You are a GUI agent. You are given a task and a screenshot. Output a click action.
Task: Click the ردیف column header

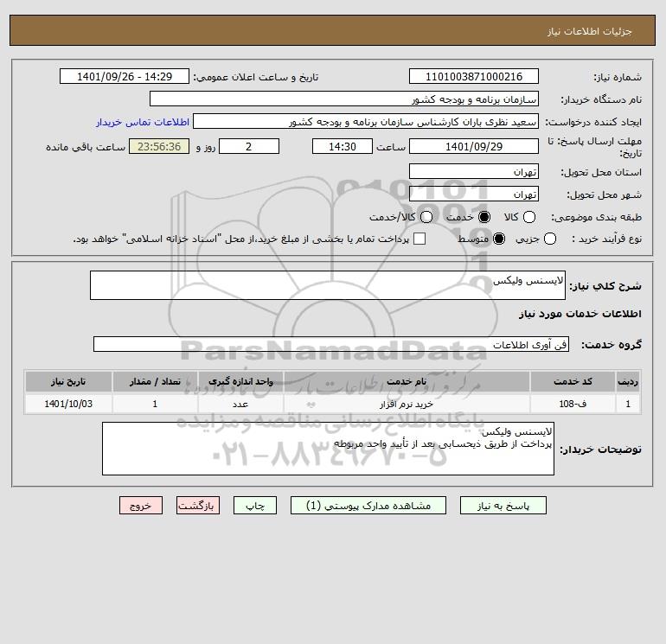tap(628, 381)
